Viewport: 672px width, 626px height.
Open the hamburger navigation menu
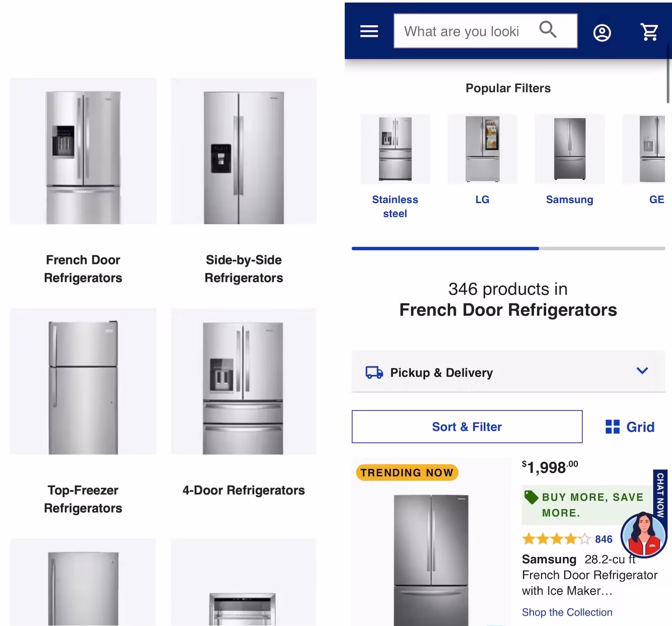369,31
